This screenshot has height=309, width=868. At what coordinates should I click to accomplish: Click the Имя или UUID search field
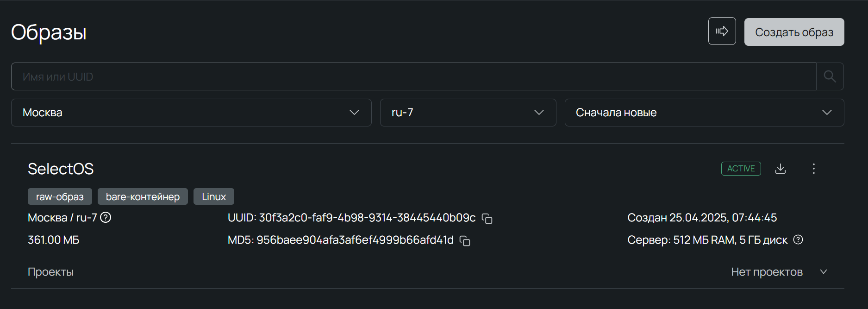[413, 76]
